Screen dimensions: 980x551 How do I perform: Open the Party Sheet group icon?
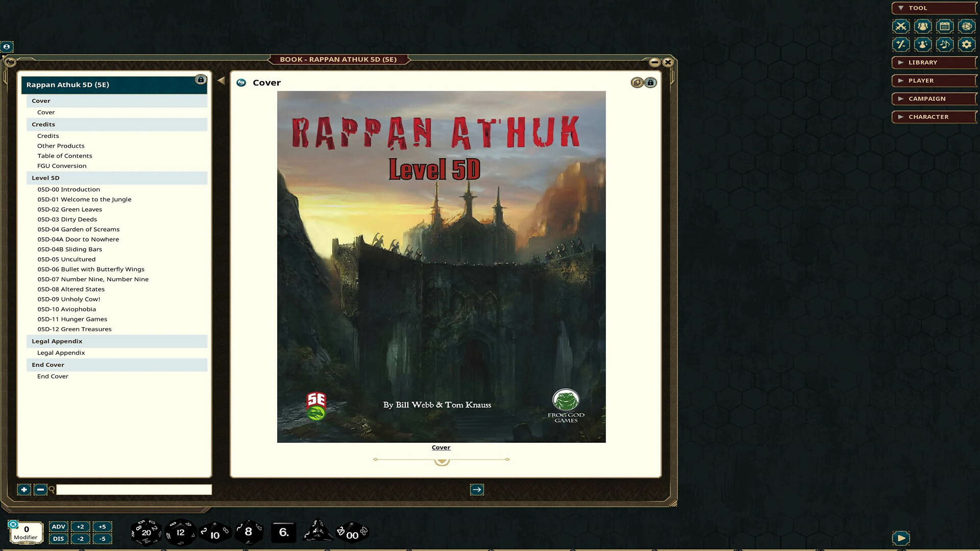(x=922, y=26)
